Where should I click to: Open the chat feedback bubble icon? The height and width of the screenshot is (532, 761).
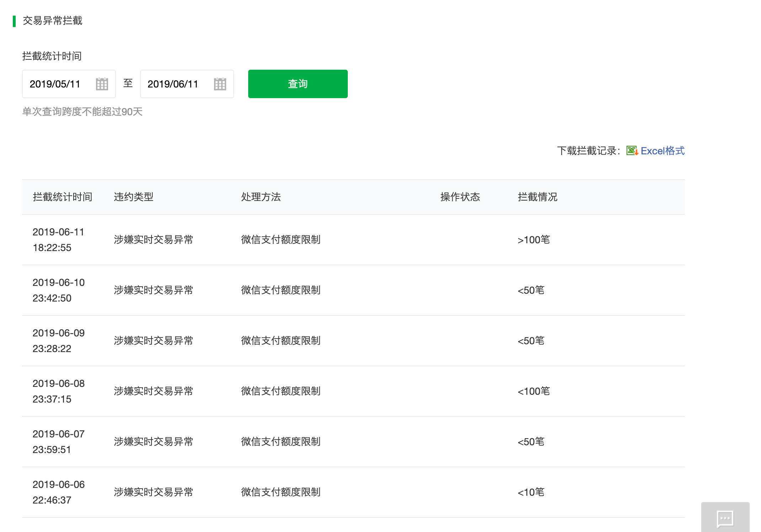coord(725,518)
